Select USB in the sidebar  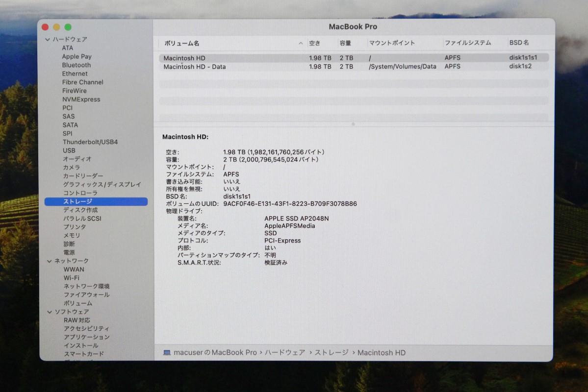[x=69, y=150]
